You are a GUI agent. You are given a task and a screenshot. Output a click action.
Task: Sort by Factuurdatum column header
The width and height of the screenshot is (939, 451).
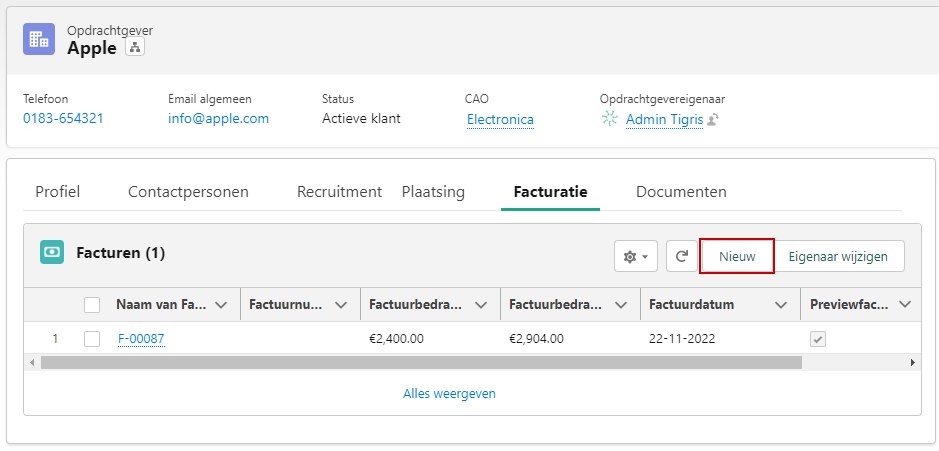(x=692, y=305)
